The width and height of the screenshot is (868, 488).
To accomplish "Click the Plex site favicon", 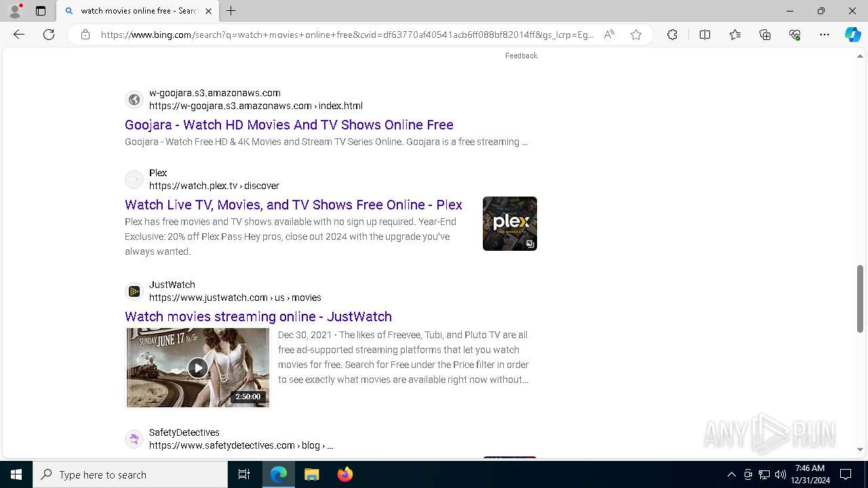I will (x=134, y=180).
